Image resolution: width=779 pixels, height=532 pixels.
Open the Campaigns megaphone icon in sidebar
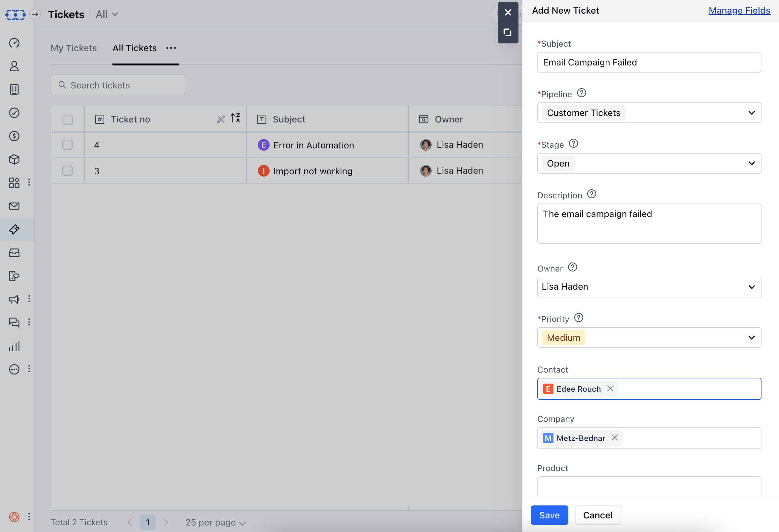coord(14,299)
